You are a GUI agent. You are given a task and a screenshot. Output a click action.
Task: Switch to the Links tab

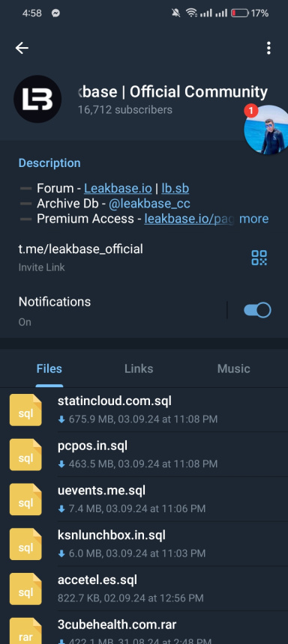[x=139, y=368]
